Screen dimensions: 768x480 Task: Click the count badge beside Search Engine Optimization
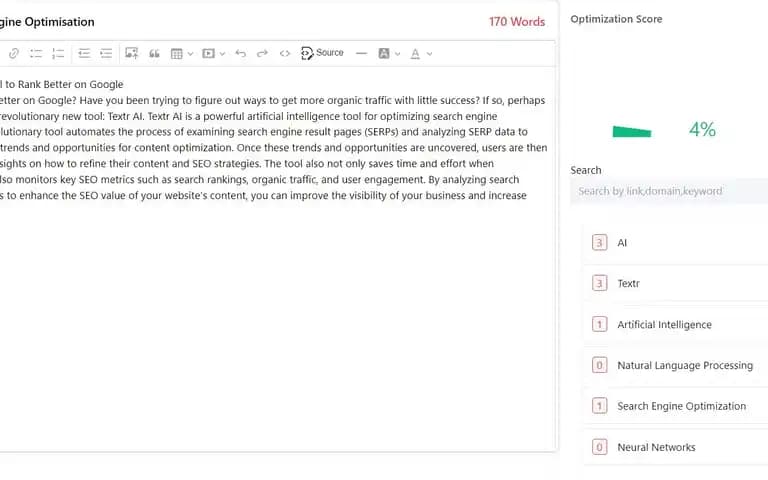[600, 406]
